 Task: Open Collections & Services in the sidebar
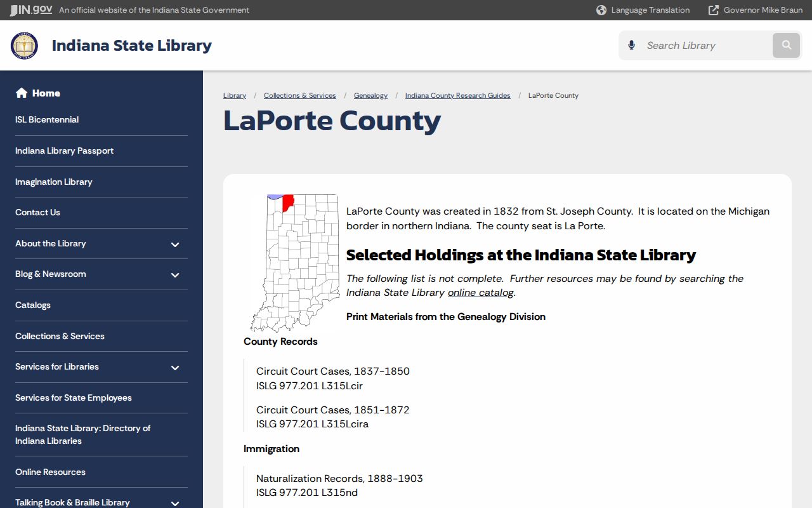coord(60,337)
